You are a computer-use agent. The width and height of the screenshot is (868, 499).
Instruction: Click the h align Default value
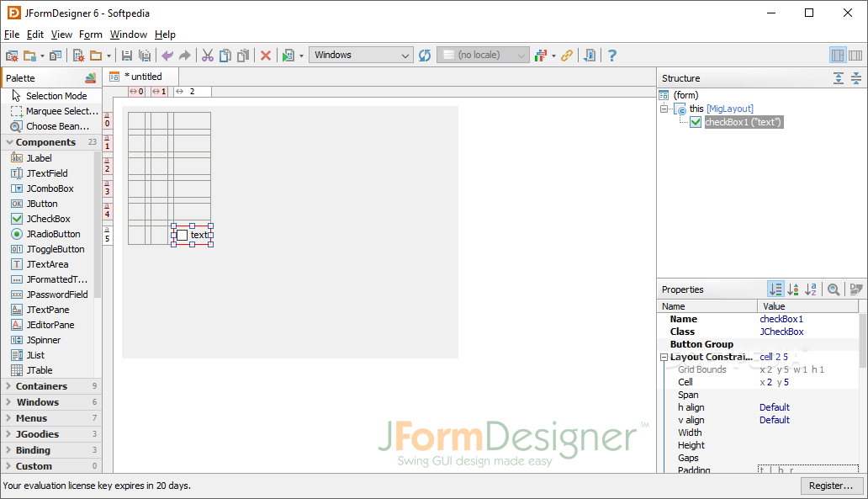(775, 407)
